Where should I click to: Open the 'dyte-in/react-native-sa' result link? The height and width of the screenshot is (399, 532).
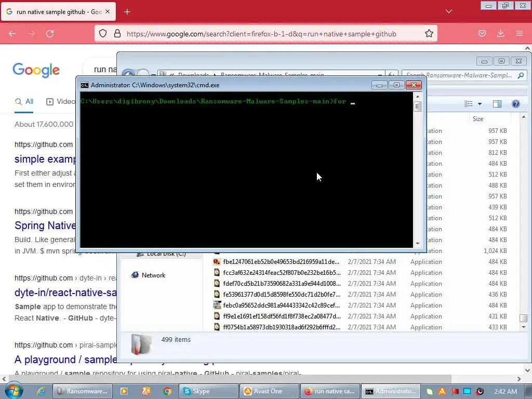(x=65, y=292)
